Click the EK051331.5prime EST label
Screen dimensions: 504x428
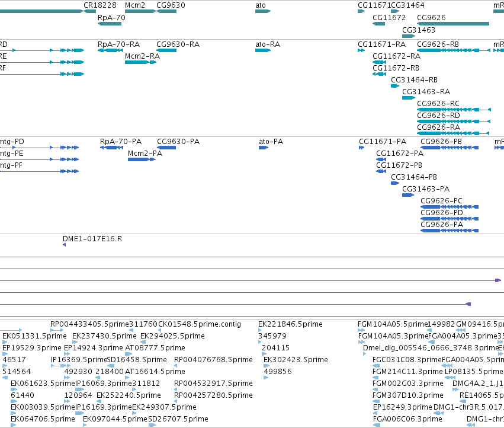[34, 336]
